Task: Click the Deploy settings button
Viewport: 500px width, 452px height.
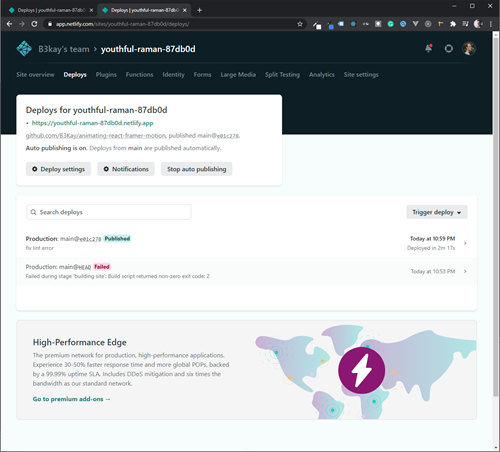Action: click(x=58, y=169)
